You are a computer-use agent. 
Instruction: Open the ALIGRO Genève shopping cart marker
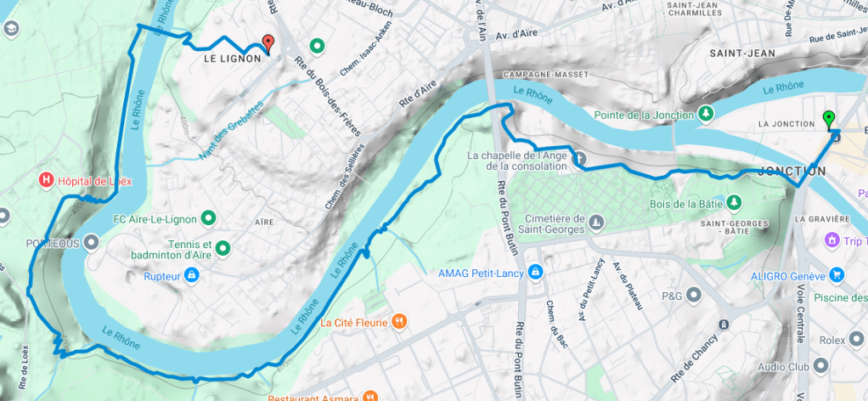click(x=837, y=275)
